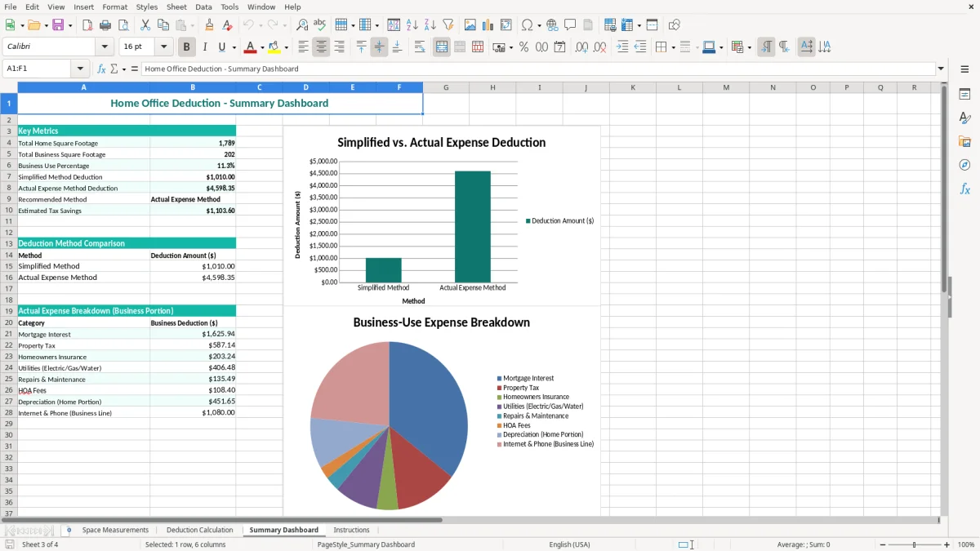
Task: Expand the Borders dropdown arrow
Action: (675, 47)
